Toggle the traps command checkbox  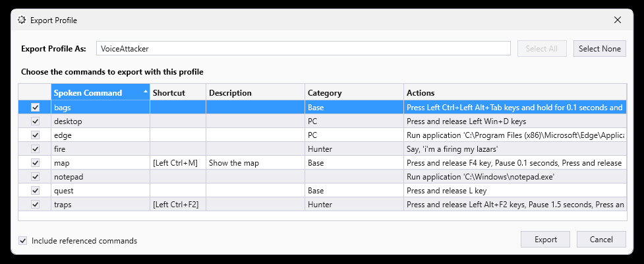pyautogui.click(x=36, y=205)
